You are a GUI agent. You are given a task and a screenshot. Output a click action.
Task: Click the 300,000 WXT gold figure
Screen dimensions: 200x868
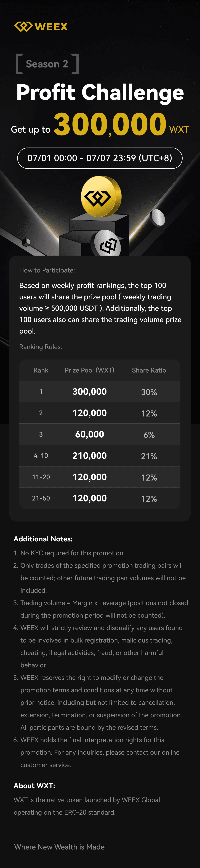[x=110, y=124]
